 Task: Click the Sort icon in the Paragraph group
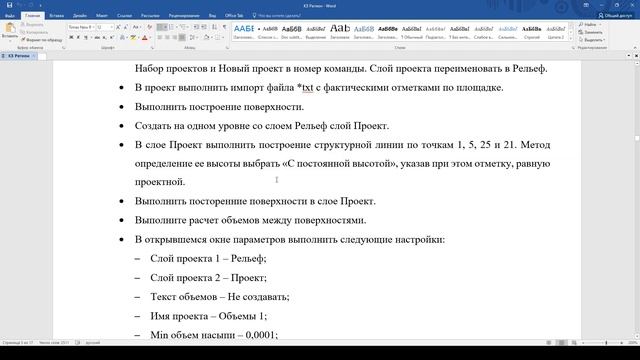tap(214, 27)
